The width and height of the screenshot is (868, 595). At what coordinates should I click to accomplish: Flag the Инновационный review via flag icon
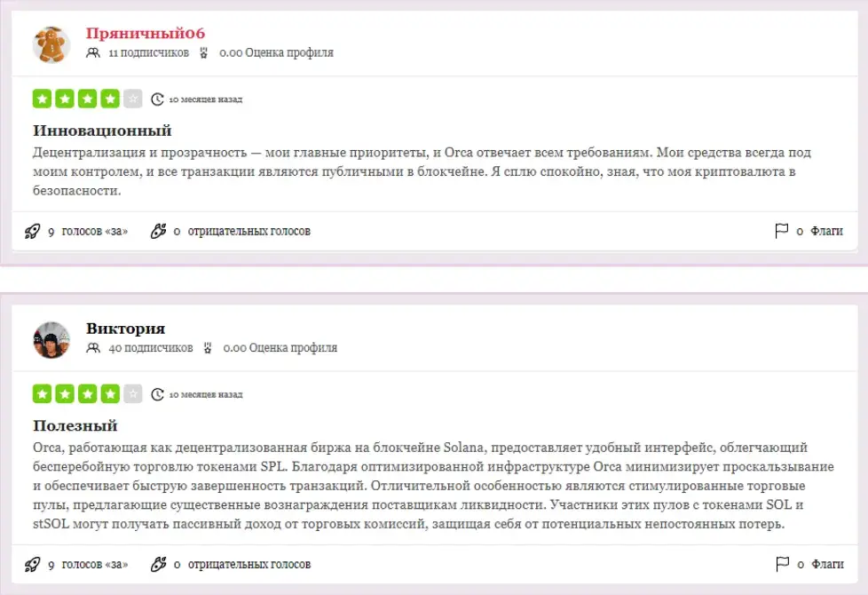(x=781, y=231)
